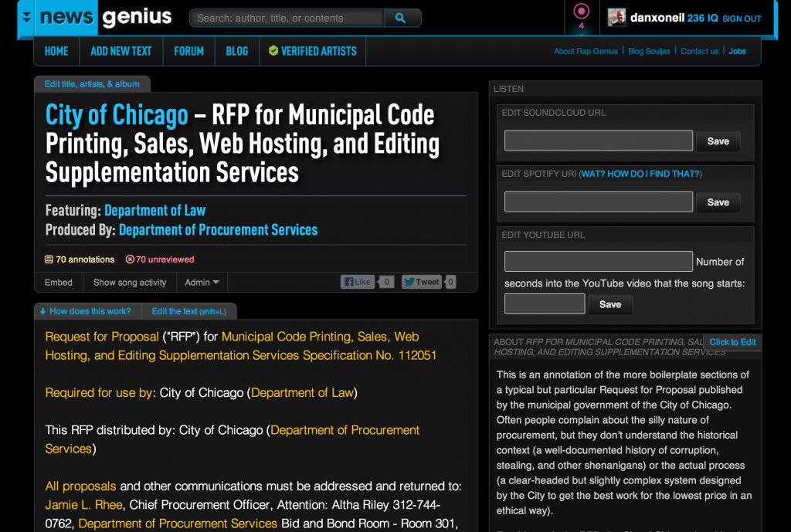Click annotated Department of Procurement Services in distributed by line
This screenshot has height=532, width=791.
[x=232, y=439]
